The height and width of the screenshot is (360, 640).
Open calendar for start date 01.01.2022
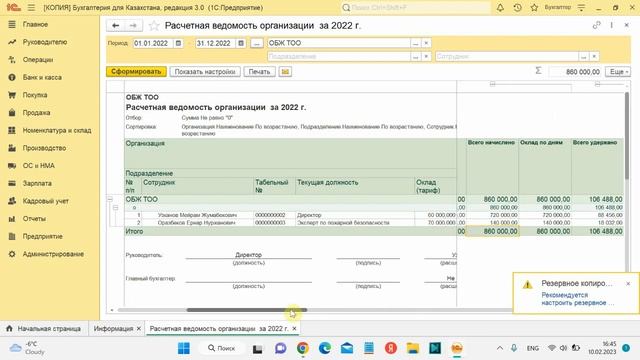click(178, 43)
